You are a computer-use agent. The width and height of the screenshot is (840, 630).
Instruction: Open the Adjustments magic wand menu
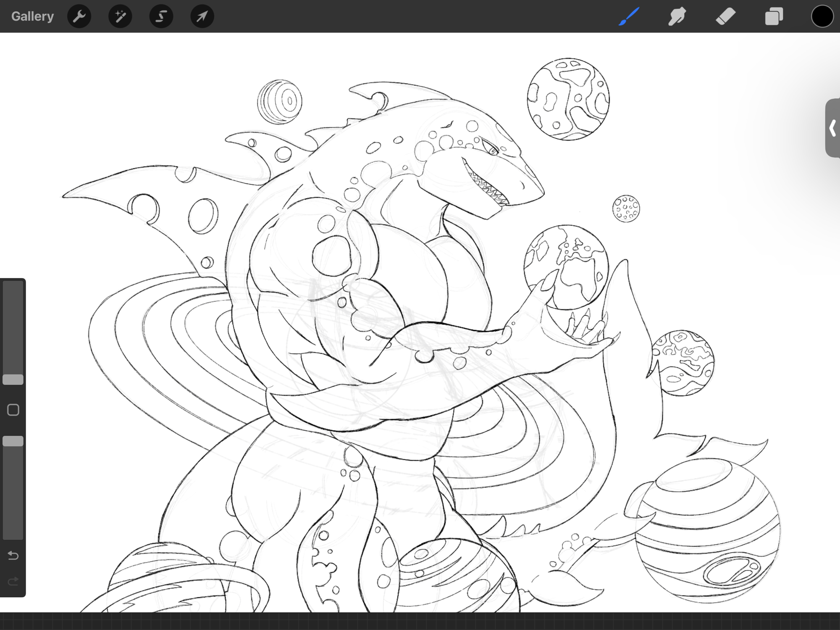coord(120,16)
